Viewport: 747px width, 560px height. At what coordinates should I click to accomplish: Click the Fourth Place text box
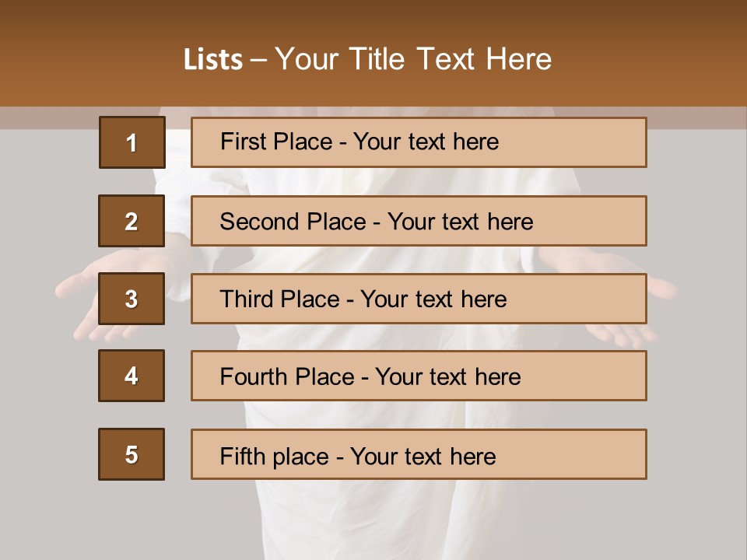419,376
